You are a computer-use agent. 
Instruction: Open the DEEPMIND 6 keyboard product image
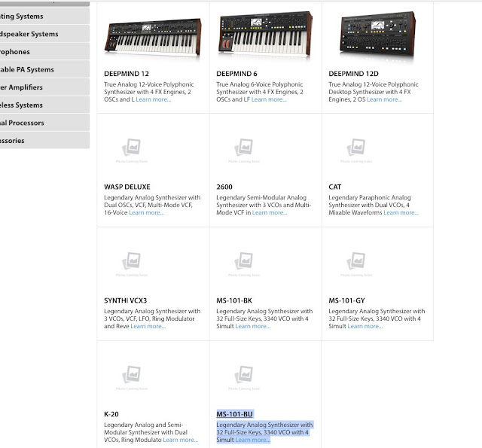265,35
